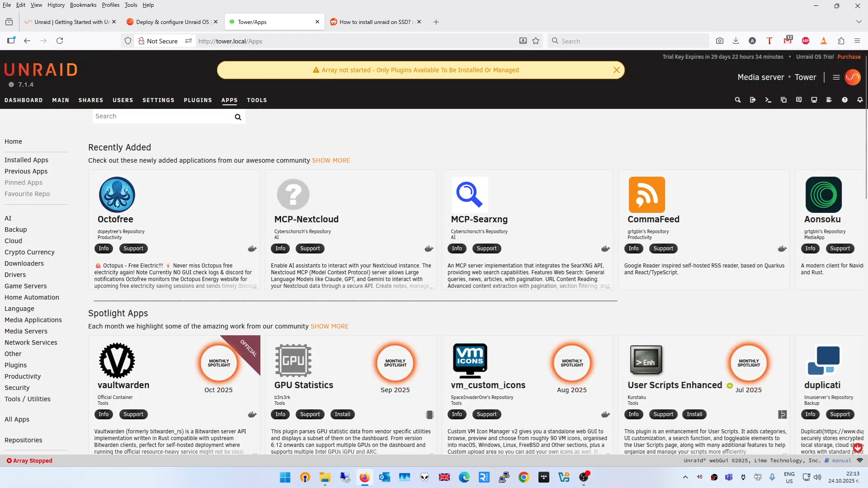Expand Firefox list all tabs chevron

tap(859, 22)
